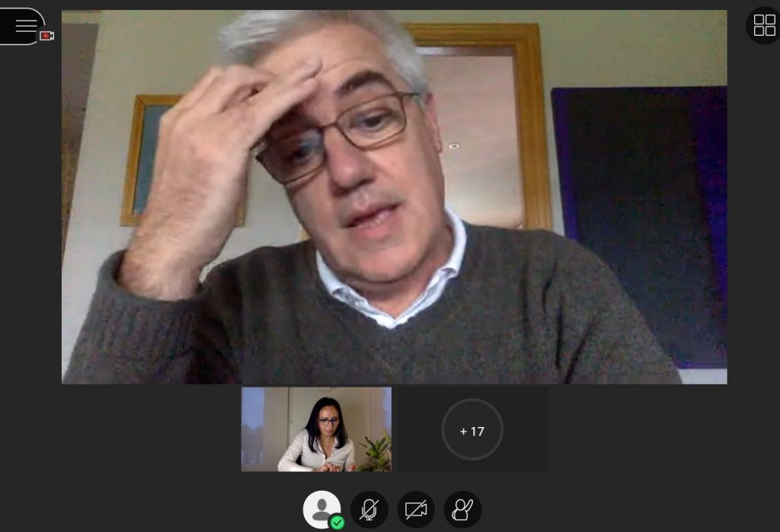Open My Status avatar settings

321,509
